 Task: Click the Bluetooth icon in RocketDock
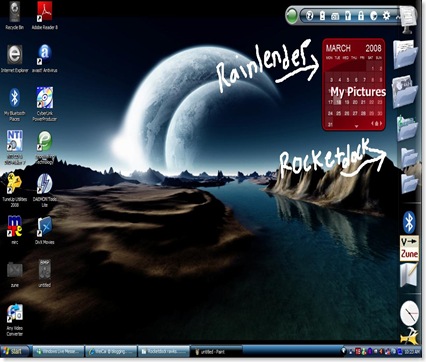(x=409, y=222)
